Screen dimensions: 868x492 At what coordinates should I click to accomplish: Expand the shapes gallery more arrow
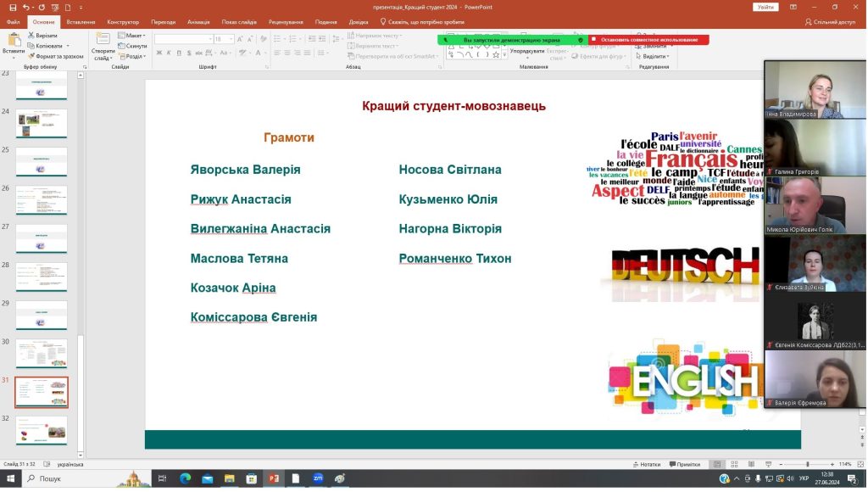coord(504,55)
